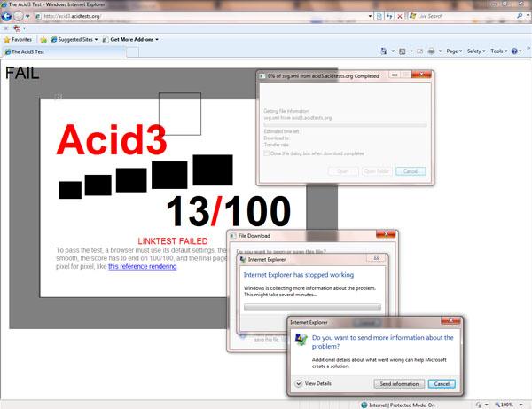Image resolution: width=532 pixels, height=409 pixels.
Task: Click the Home icon in command bar
Action: pos(383,51)
